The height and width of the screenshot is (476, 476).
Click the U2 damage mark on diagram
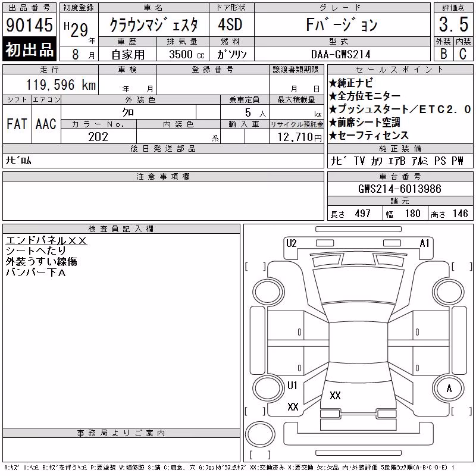click(x=292, y=243)
